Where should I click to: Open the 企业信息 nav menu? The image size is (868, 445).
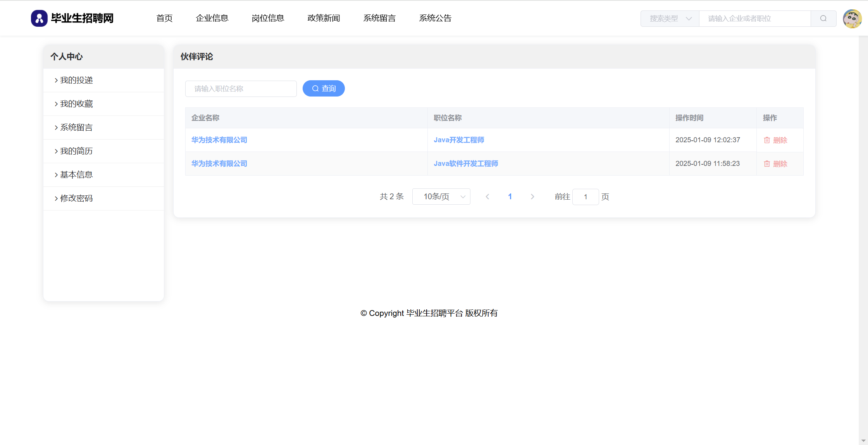(212, 18)
